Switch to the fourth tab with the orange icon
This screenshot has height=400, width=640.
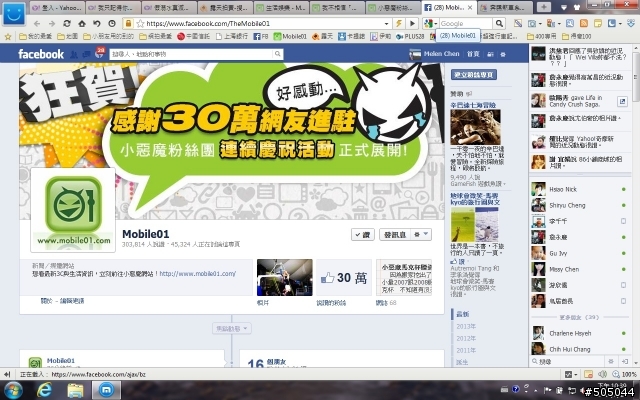pyautogui.click(x=224, y=7)
